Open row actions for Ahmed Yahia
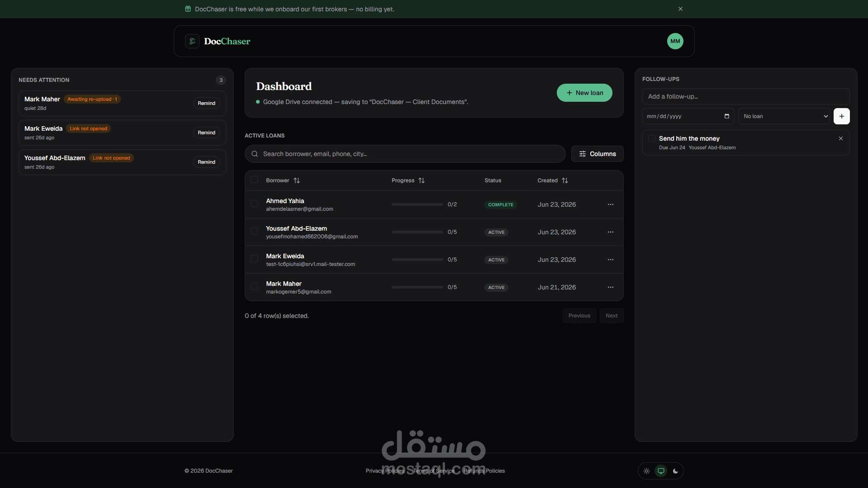 click(x=611, y=204)
